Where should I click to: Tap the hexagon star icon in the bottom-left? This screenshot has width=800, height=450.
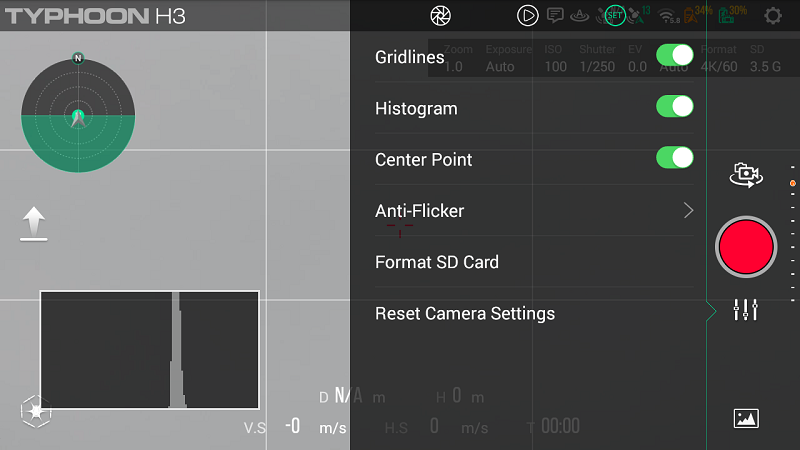36,410
